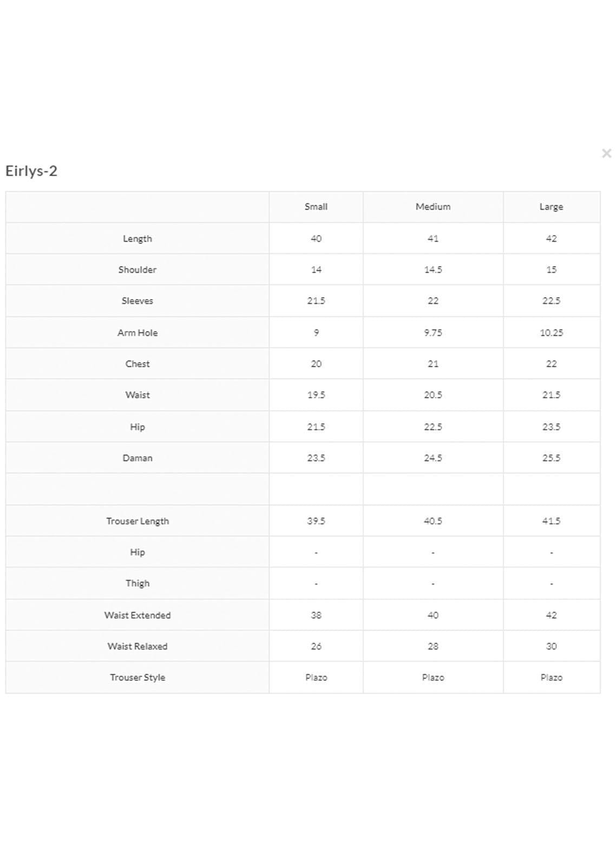This screenshot has width=616, height=858.
Task: Click the Trouser Length row label
Action: tap(137, 521)
